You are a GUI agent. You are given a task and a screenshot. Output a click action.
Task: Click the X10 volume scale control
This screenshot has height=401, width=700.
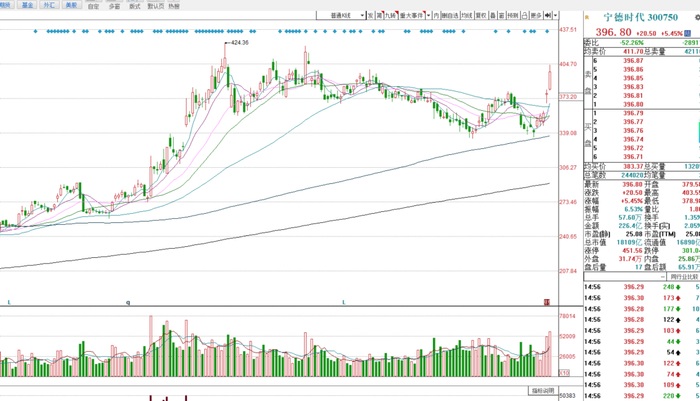point(564,372)
